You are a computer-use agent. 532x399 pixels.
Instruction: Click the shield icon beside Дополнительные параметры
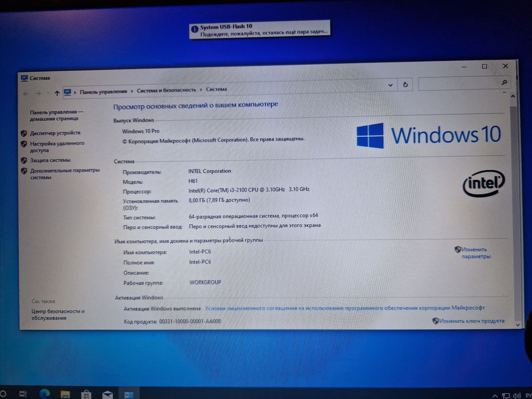[24, 171]
